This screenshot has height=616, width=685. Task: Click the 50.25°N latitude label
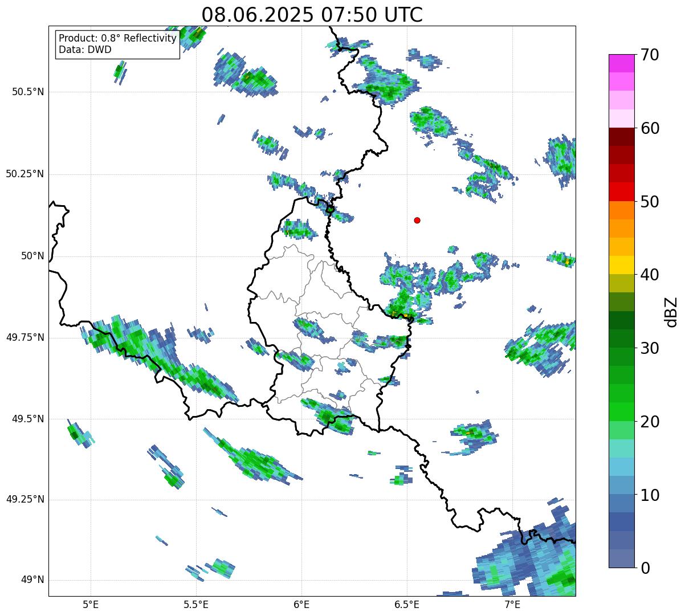[25, 174]
